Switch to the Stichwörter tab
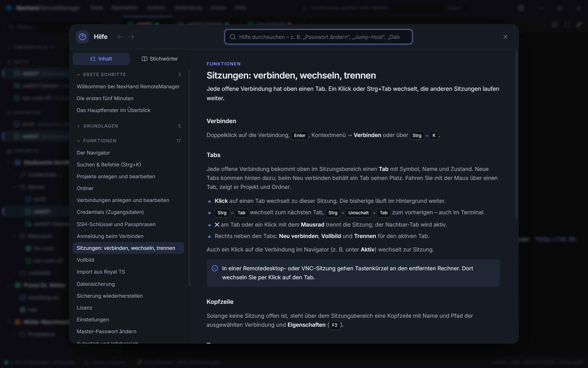Viewport: 588px width, 368px height. point(160,59)
